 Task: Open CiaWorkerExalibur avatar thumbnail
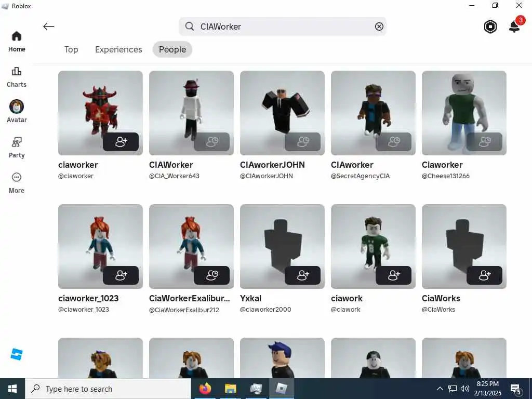pyautogui.click(x=191, y=247)
